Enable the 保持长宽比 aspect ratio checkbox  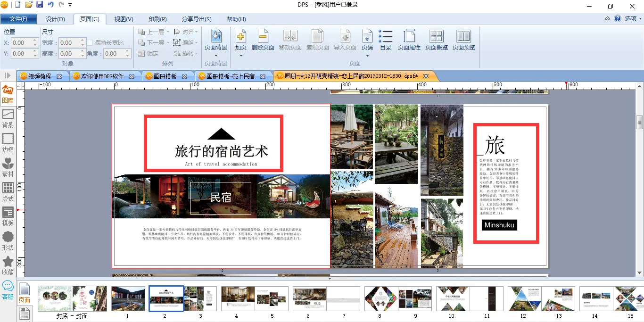[x=90, y=43]
